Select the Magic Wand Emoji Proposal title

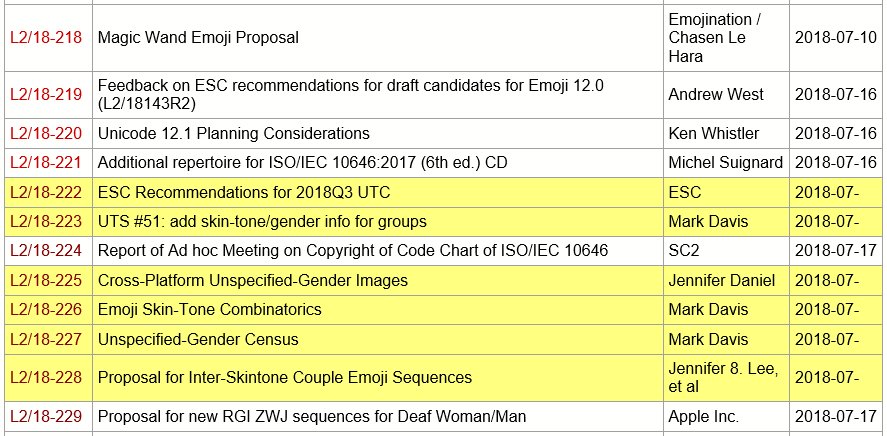[199, 38]
